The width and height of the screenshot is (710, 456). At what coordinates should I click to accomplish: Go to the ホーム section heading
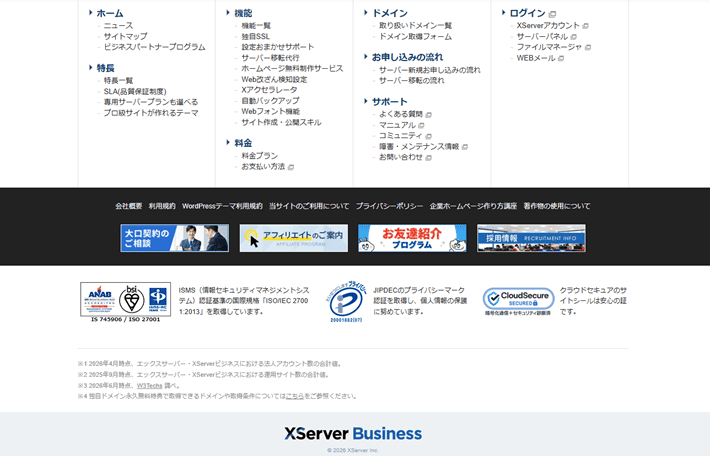coord(110,13)
